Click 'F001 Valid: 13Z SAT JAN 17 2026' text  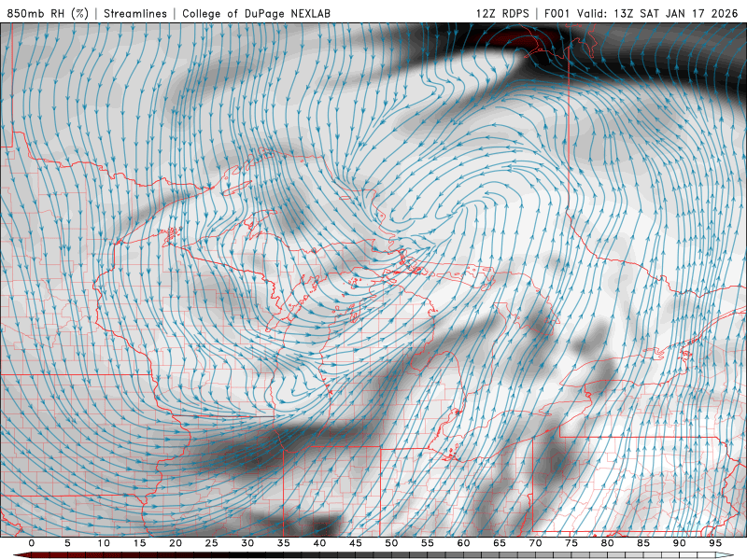[x=641, y=13]
